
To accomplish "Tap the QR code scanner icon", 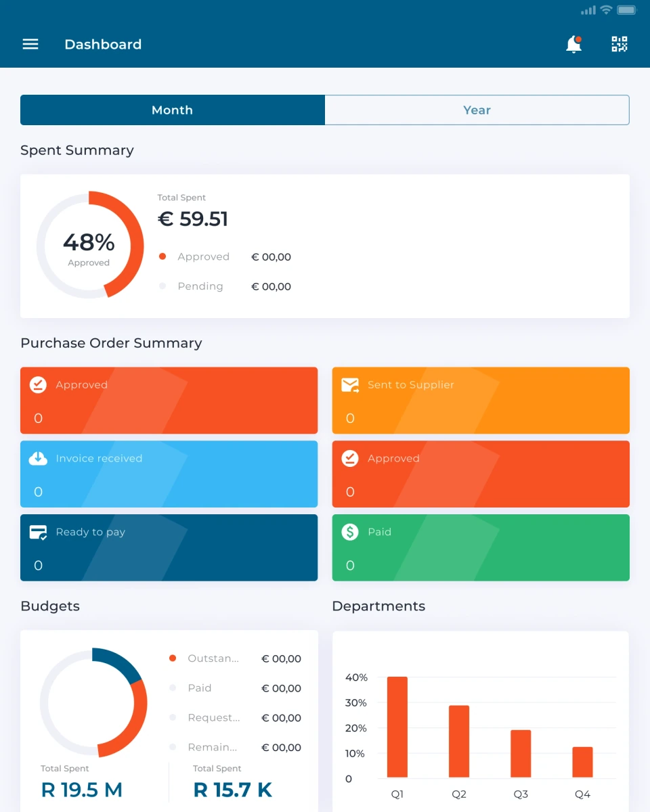I will pyautogui.click(x=620, y=44).
